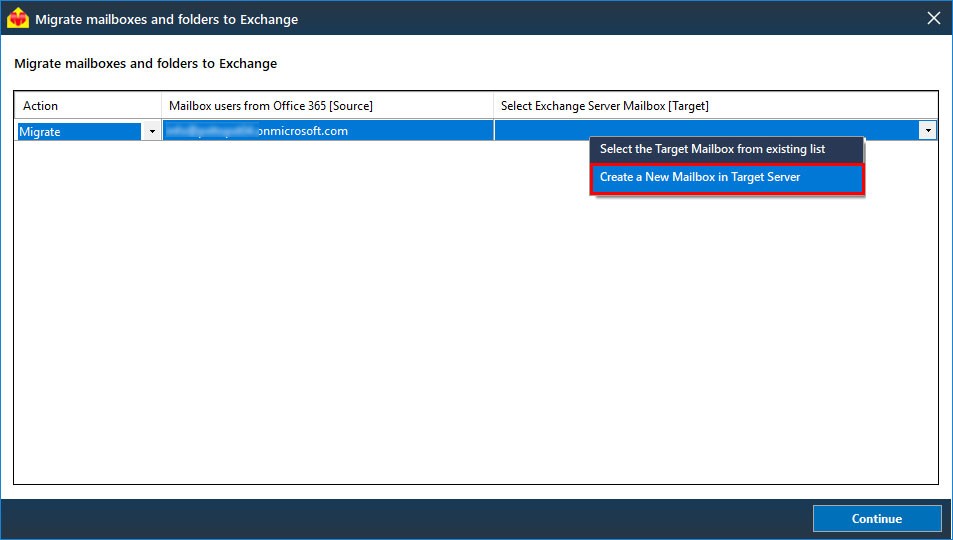
Task: Open the Migrate action dropdown arrow
Action: pyautogui.click(x=152, y=131)
